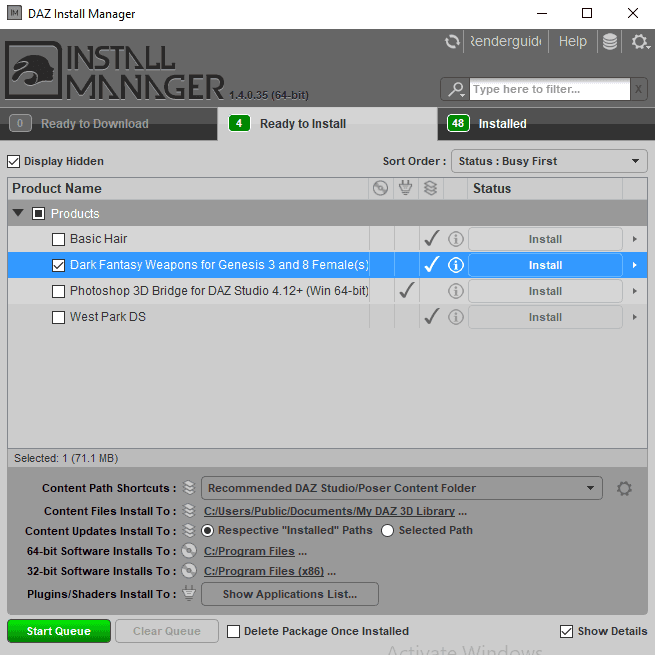This screenshot has width=655, height=655.
Task: Open the Help menu
Action: point(573,41)
